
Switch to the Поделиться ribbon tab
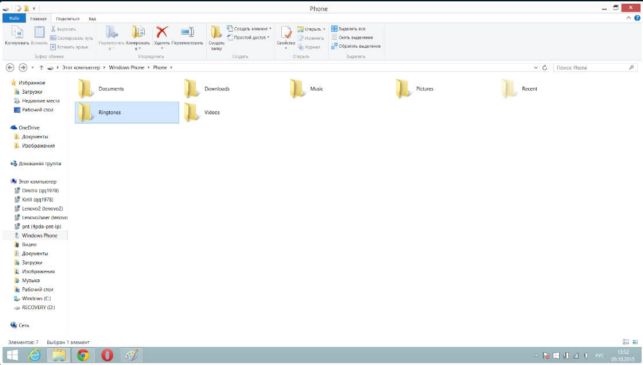[x=68, y=19]
